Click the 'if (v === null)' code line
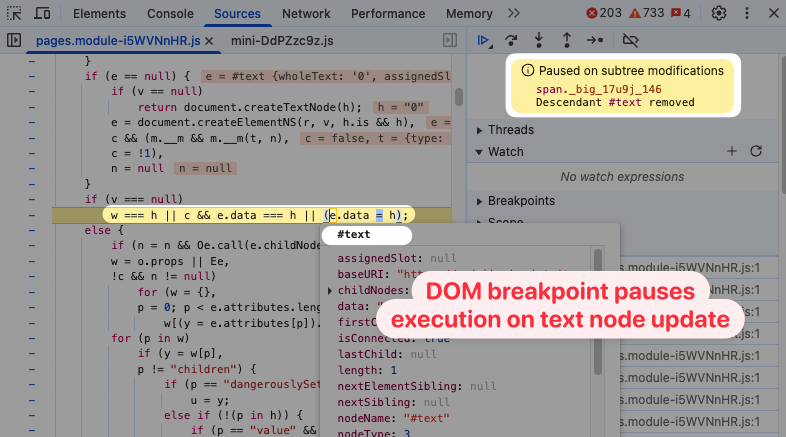This screenshot has width=786, height=437. click(x=133, y=199)
